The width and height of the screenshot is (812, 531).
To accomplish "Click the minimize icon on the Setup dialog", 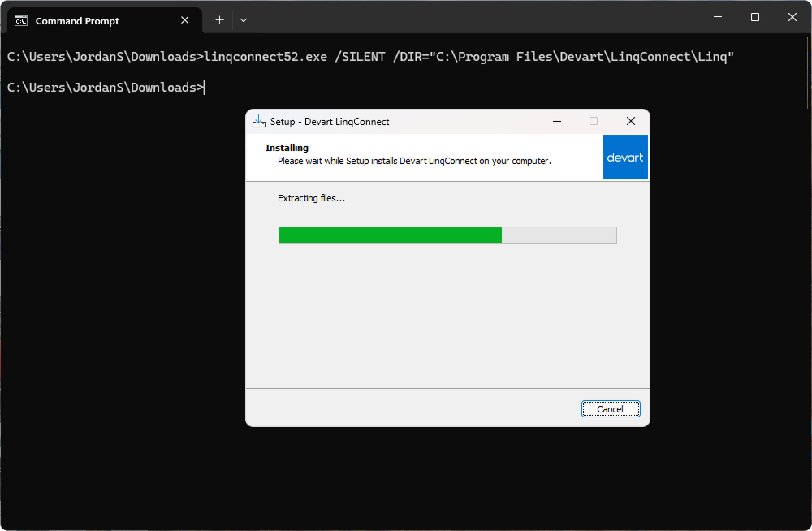I will [x=556, y=121].
